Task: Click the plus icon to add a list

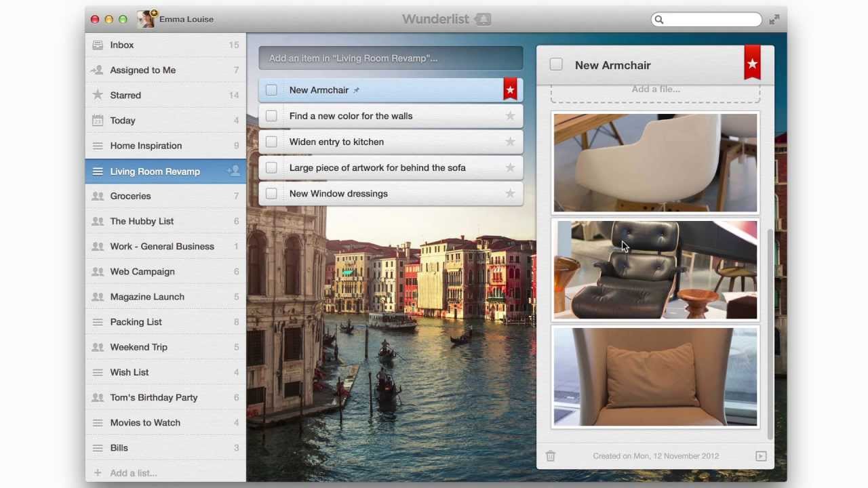Action: click(x=98, y=472)
